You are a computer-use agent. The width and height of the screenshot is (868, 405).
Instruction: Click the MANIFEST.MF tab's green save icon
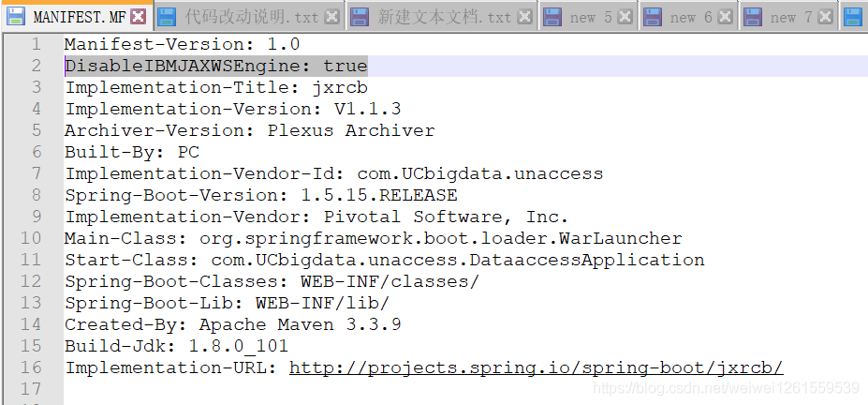[x=16, y=17]
